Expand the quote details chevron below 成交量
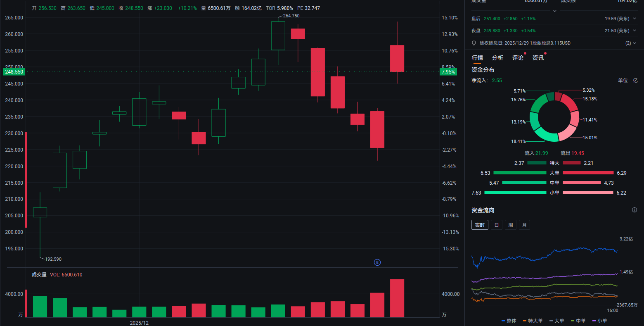 pyautogui.click(x=554, y=11)
